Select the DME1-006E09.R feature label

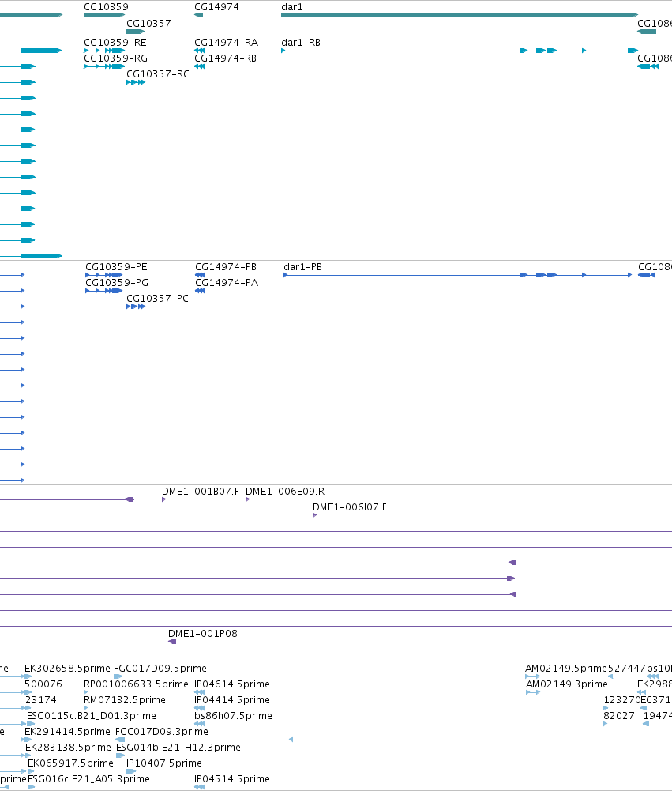coord(285,492)
